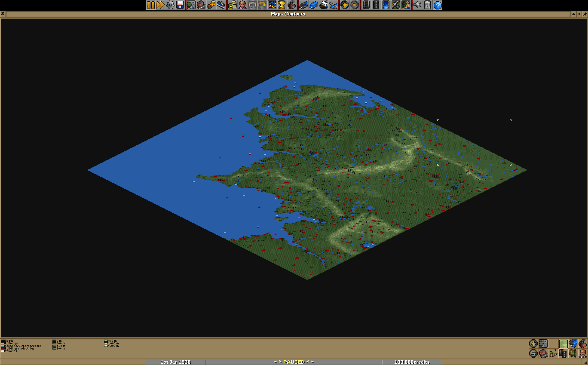Show the company station list

click(x=220, y=5)
